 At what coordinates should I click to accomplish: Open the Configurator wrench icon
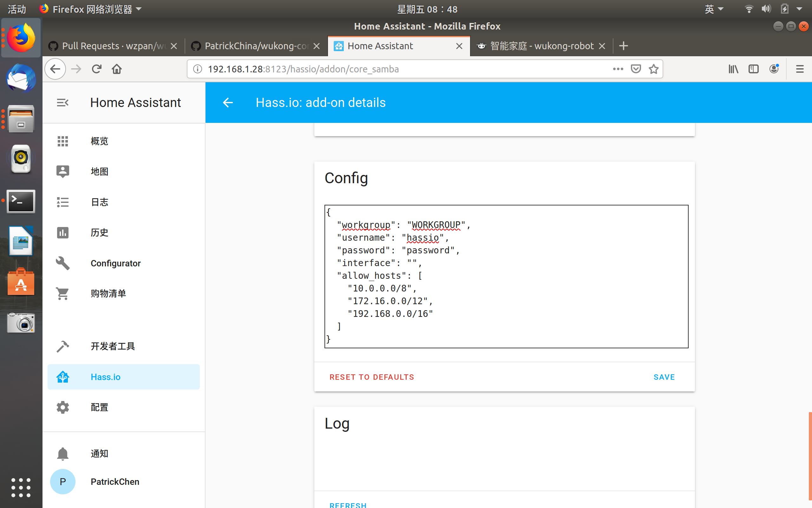(63, 263)
